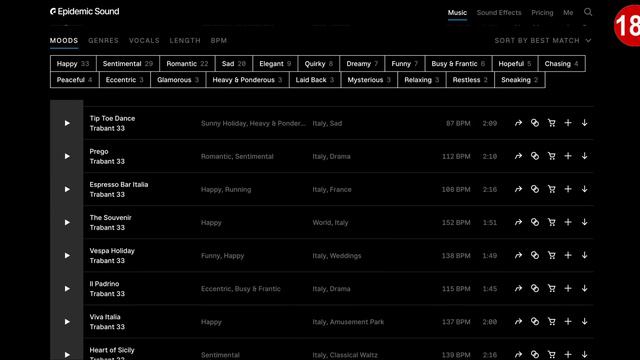Play Viva Italia track
640x360 pixels.
click(67, 322)
